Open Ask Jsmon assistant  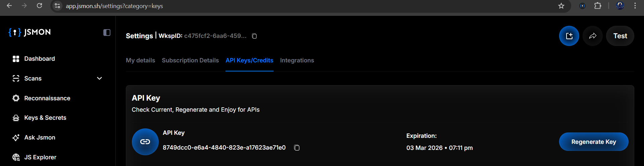40,137
